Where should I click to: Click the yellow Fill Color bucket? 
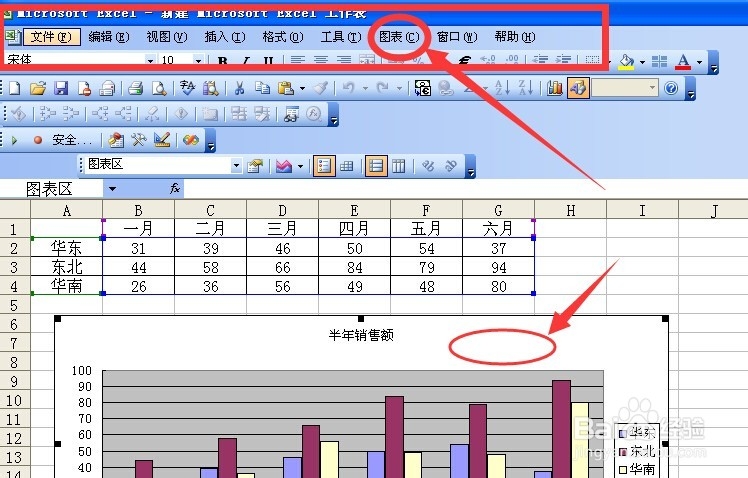(627, 62)
